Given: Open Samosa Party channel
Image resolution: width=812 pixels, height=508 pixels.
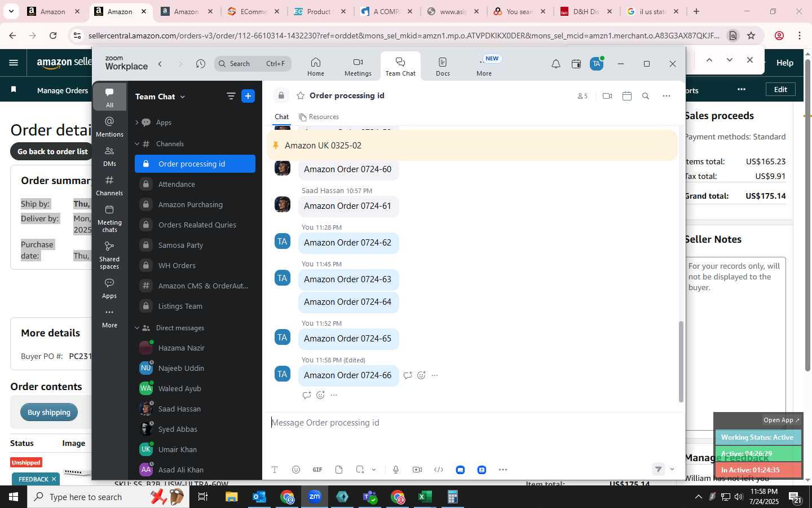Looking at the screenshot, I should pyautogui.click(x=195, y=245).
